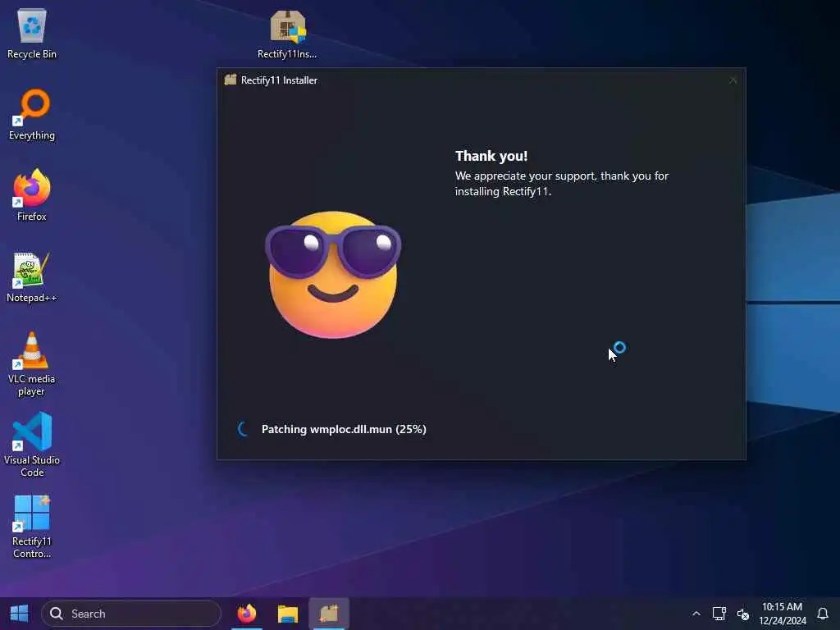Image resolution: width=840 pixels, height=630 pixels.
Task: Open File Explorer from the taskbar
Action: (x=288, y=614)
